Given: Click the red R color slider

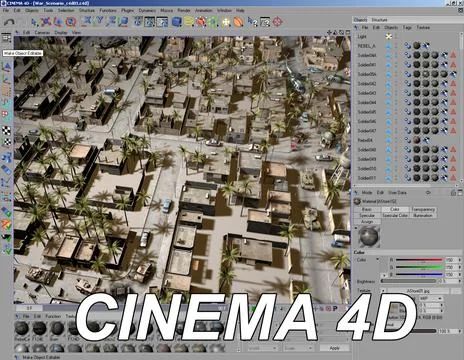Looking at the screenshot, I should pos(419,260).
